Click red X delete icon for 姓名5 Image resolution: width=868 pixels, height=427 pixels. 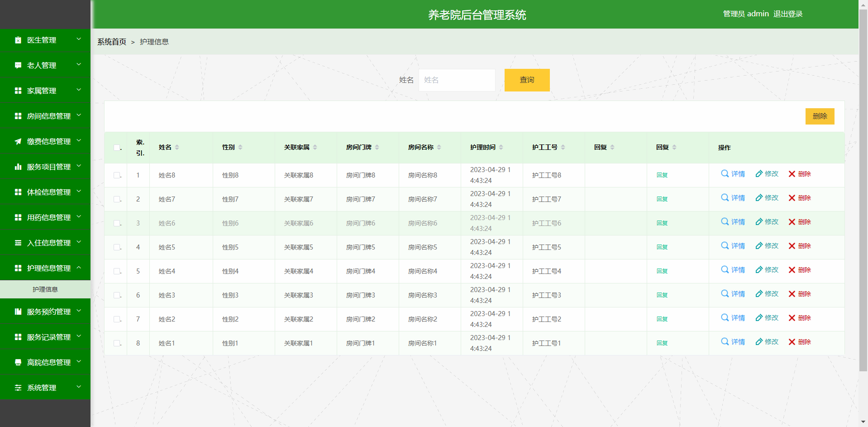tap(792, 246)
